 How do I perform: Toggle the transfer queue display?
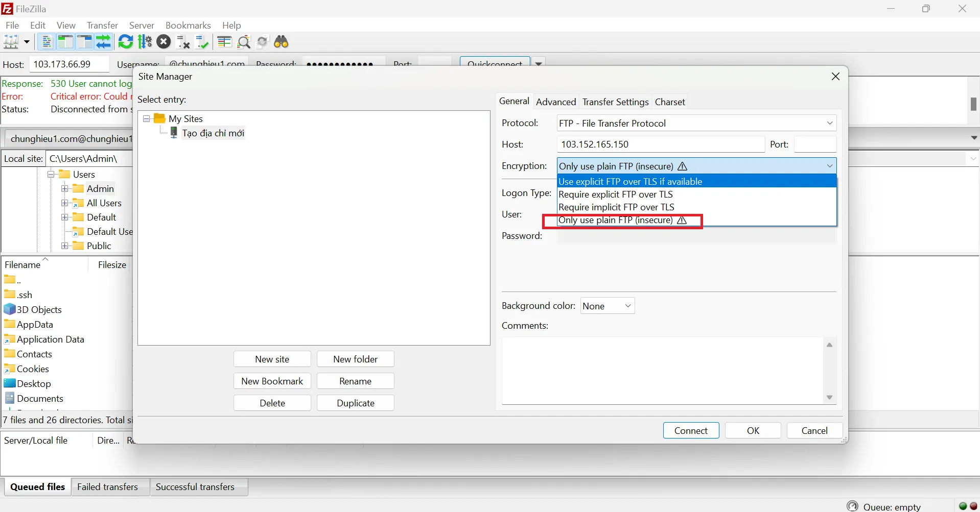pos(104,42)
